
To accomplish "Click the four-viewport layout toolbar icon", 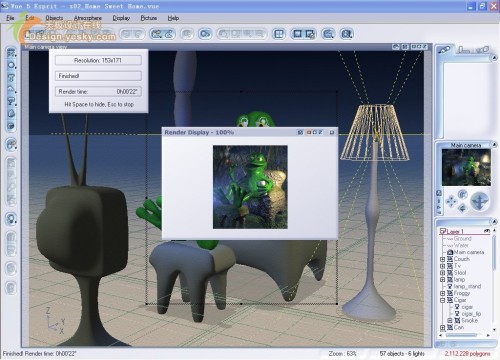I will point(279,34).
